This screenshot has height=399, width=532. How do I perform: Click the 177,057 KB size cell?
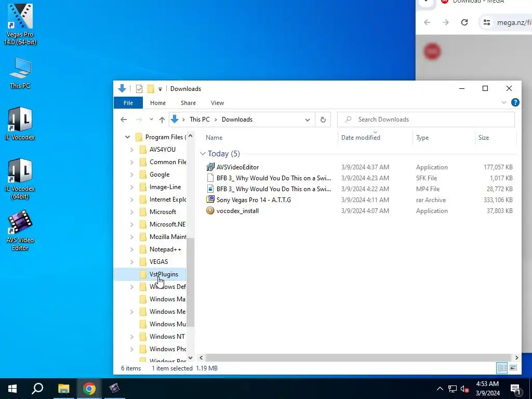pyautogui.click(x=498, y=167)
